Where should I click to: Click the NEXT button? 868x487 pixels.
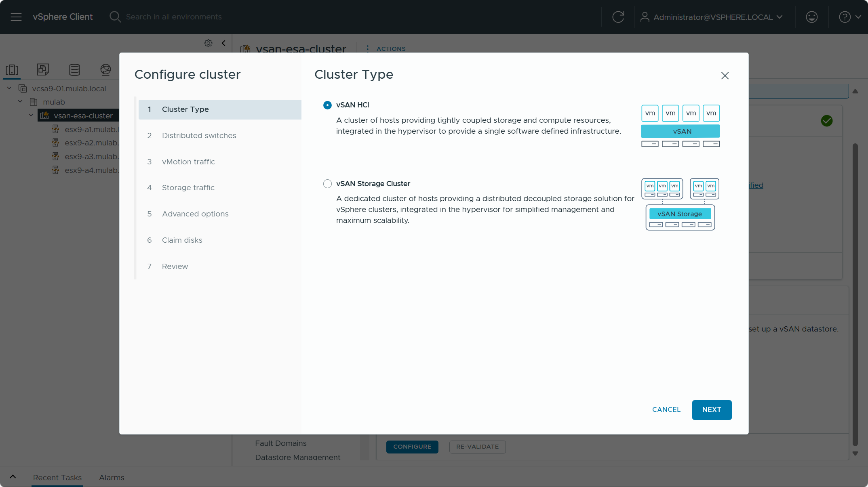(711, 410)
